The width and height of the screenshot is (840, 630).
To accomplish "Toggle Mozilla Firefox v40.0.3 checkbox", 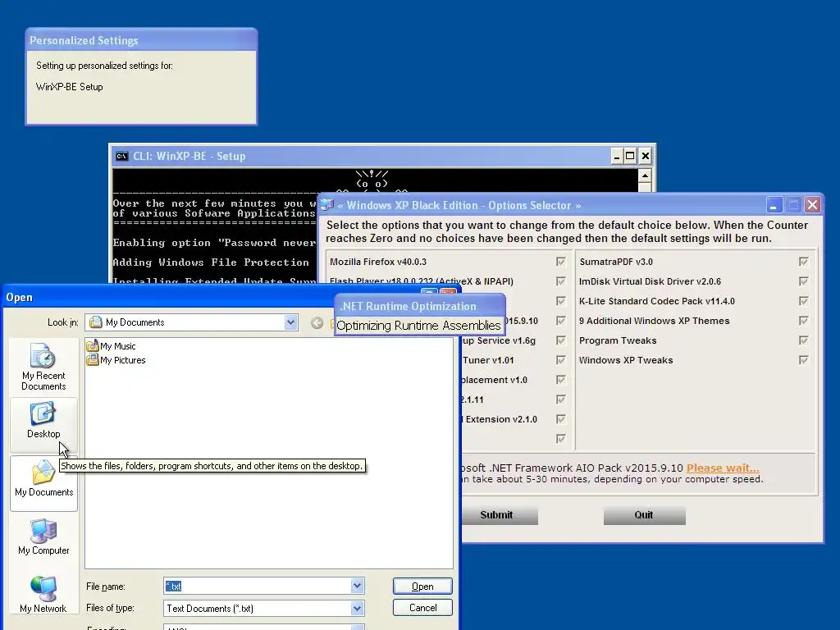I will tap(560, 262).
